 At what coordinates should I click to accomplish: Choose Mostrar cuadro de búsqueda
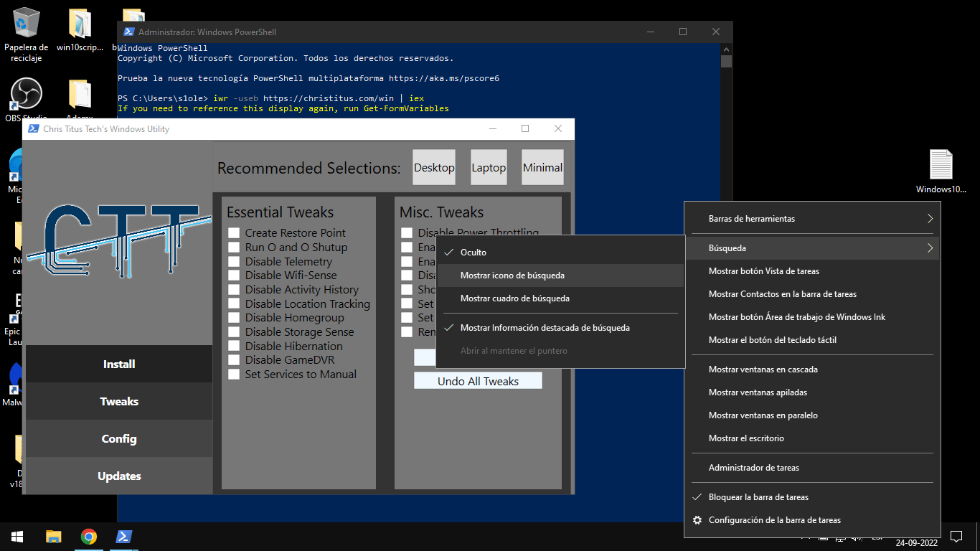pyautogui.click(x=560, y=298)
